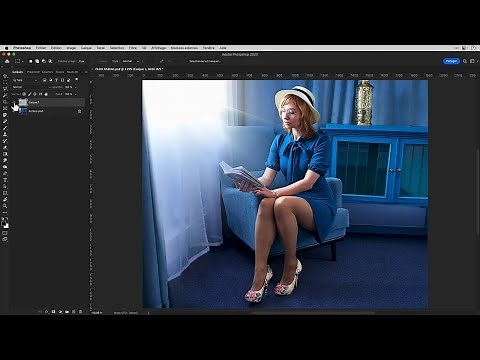Image resolution: width=480 pixels, height=360 pixels.
Task: Open the Apple menu
Action: point(6,48)
